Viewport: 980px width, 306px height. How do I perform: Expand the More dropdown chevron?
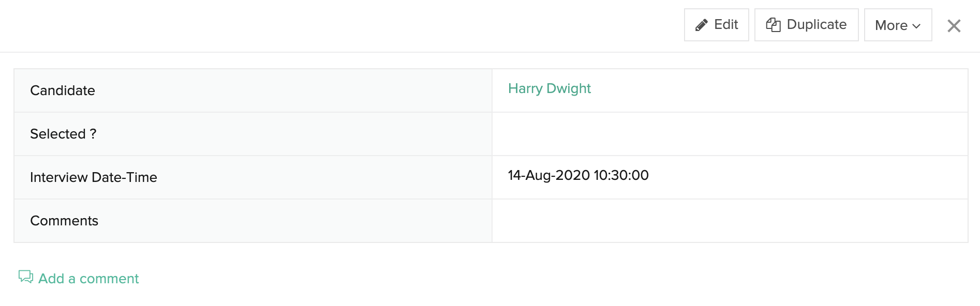pos(916,26)
